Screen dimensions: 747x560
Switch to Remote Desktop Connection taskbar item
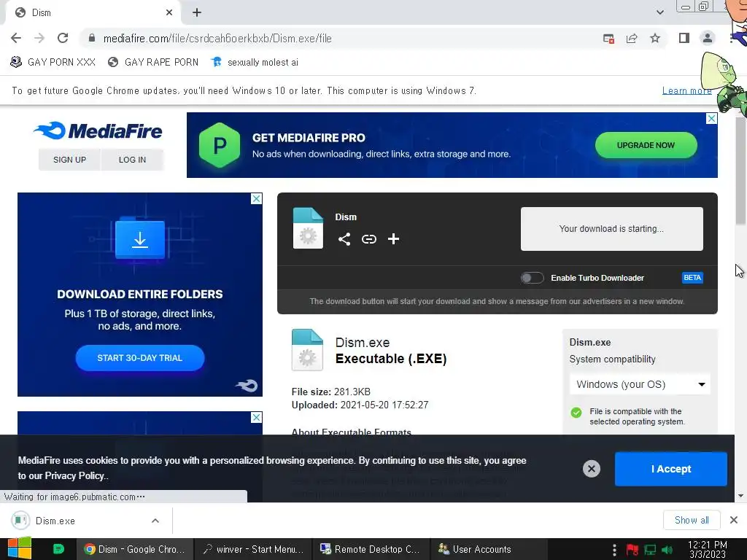[x=371, y=549]
